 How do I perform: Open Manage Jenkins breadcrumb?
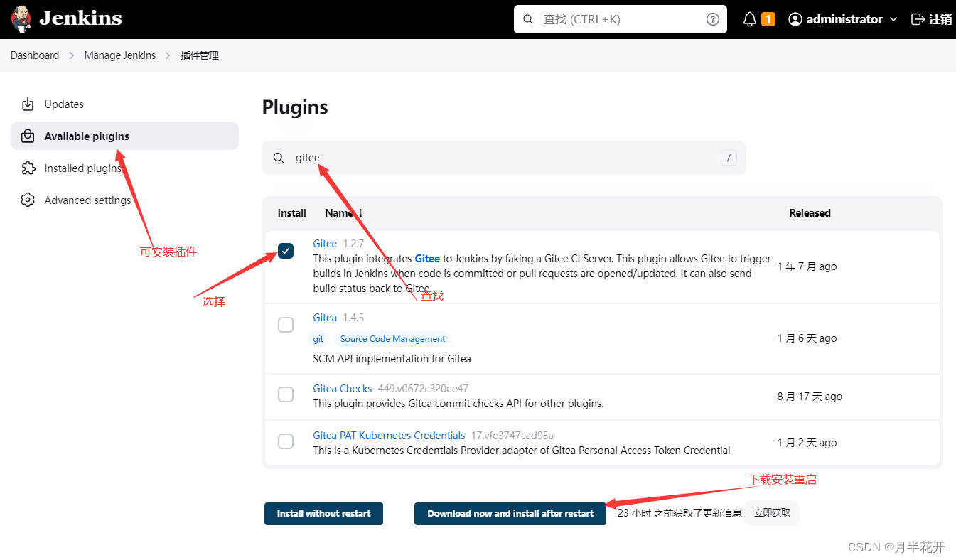(x=119, y=55)
